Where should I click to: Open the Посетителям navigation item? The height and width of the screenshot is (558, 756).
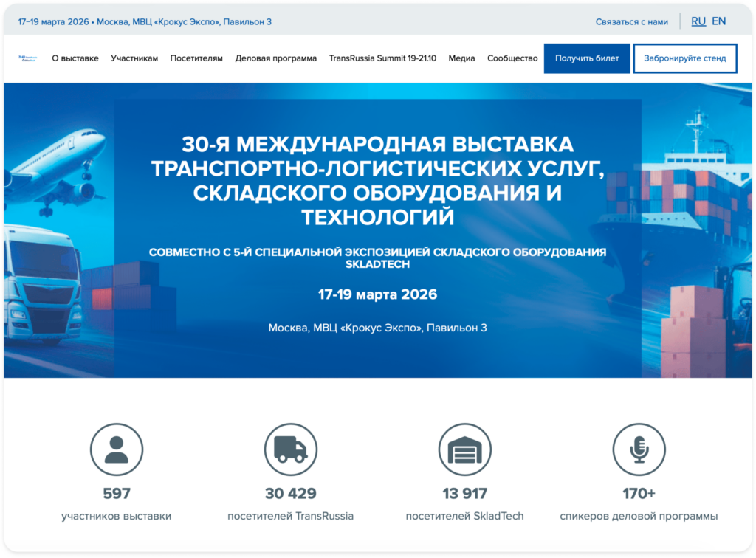point(196,58)
